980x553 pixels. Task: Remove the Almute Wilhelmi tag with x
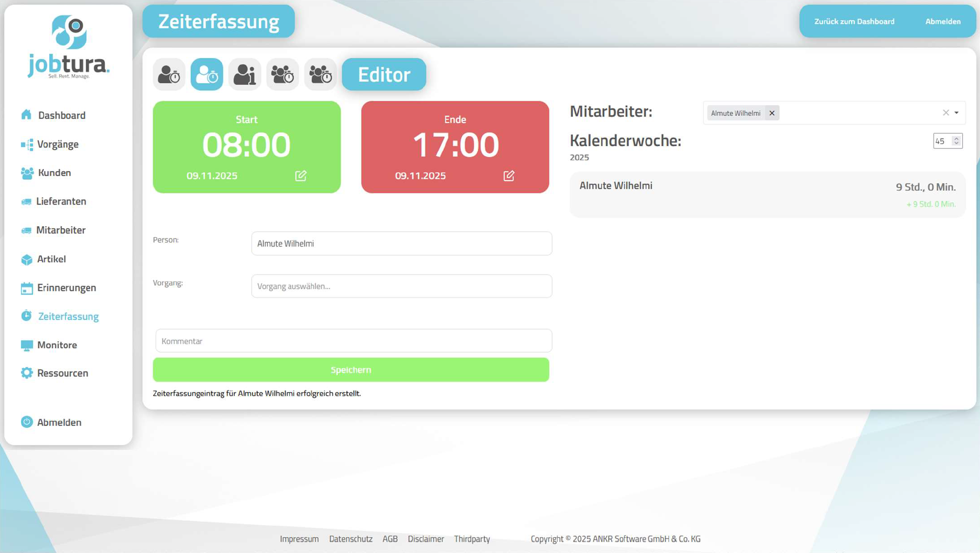(x=772, y=113)
